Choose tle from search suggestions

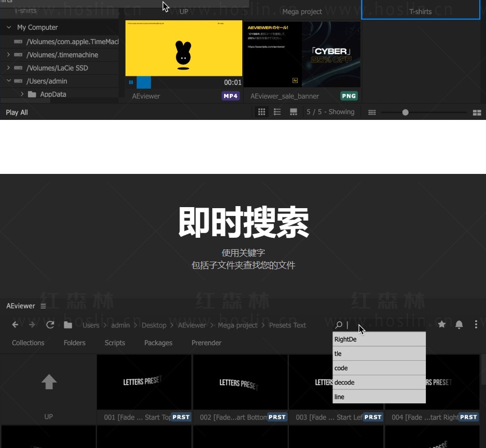point(379,354)
